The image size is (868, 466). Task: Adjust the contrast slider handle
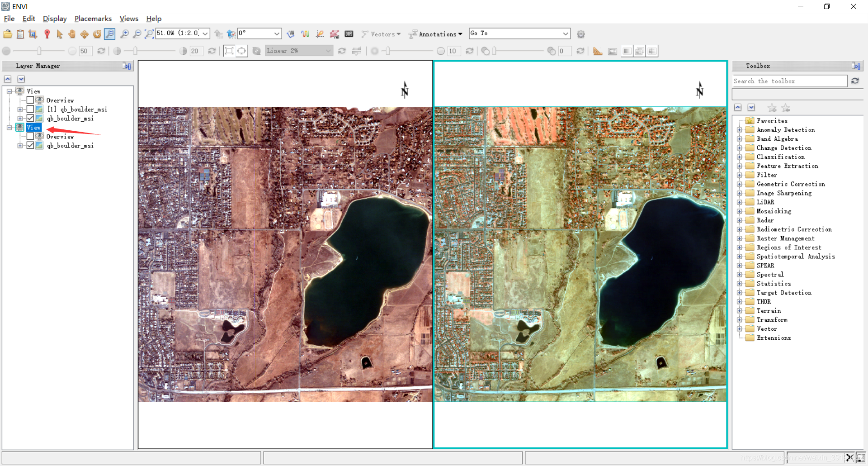click(135, 51)
